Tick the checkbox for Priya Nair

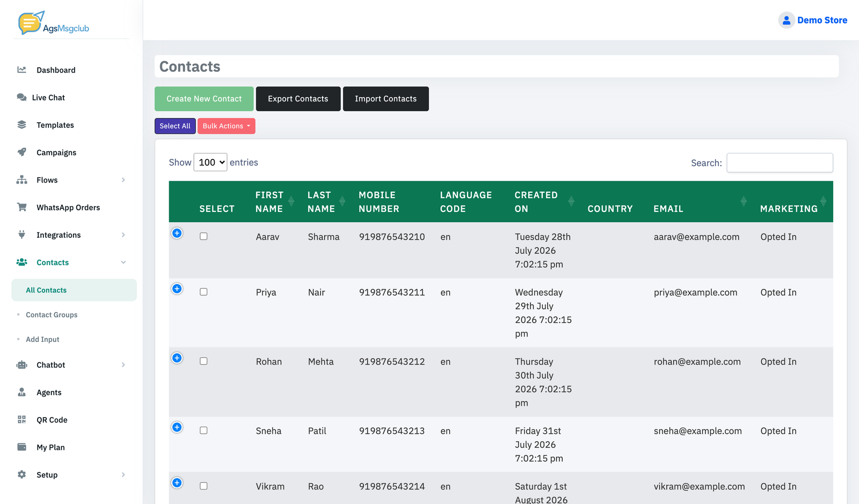click(203, 292)
